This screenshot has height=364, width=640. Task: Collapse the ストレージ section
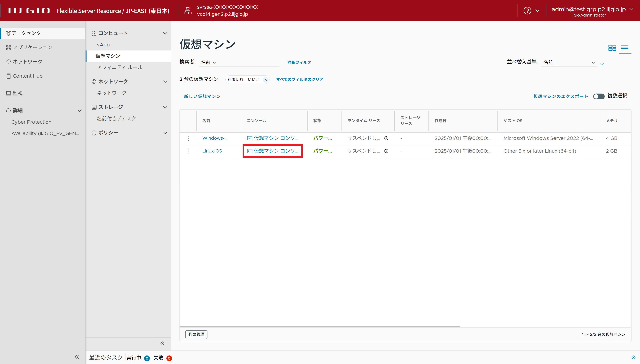click(x=165, y=107)
